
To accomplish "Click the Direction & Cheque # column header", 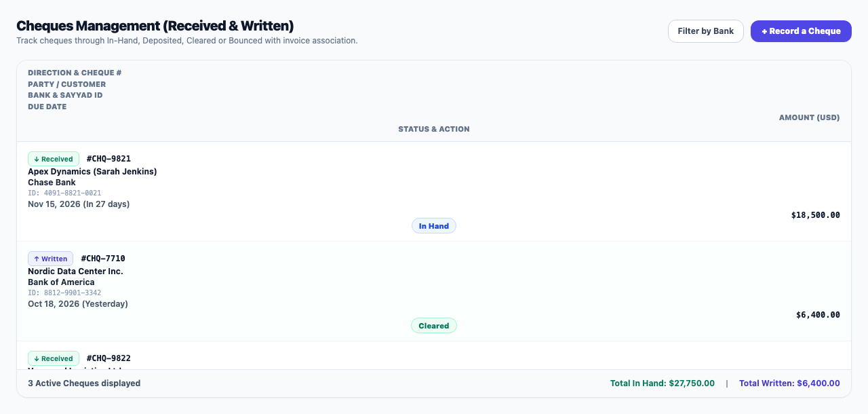I will point(75,73).
